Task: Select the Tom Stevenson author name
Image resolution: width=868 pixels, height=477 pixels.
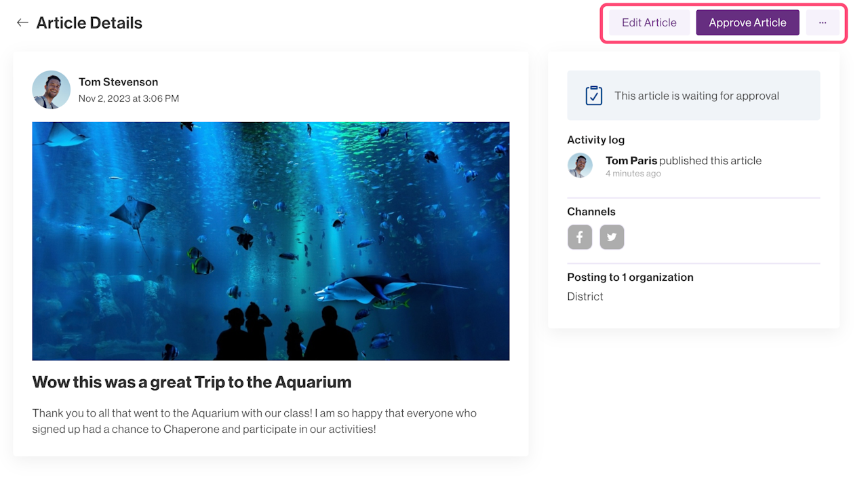Action: (118, 82)
